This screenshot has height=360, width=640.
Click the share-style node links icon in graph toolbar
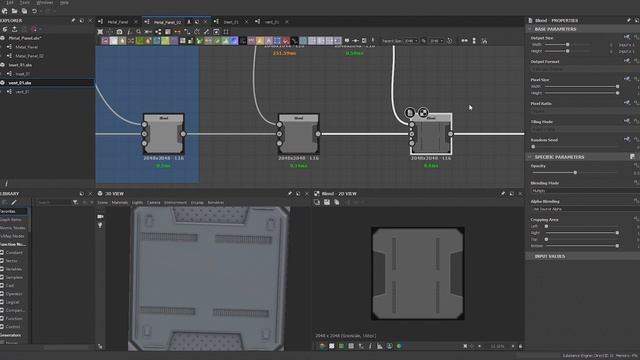[158, 32]
